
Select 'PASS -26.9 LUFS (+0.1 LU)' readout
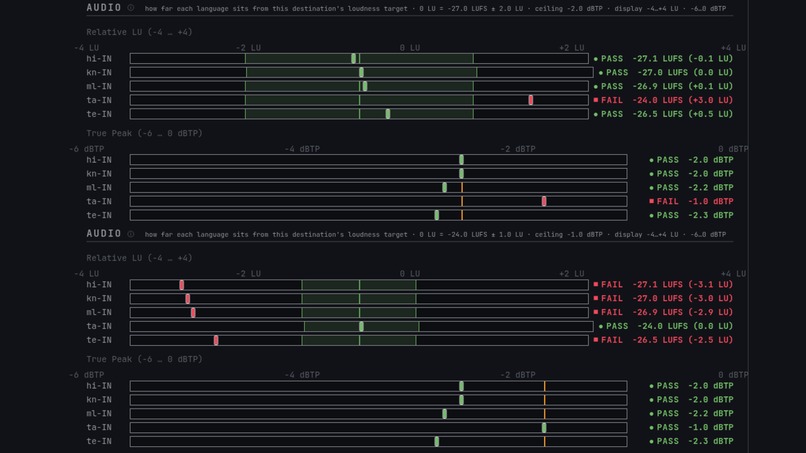663,86
